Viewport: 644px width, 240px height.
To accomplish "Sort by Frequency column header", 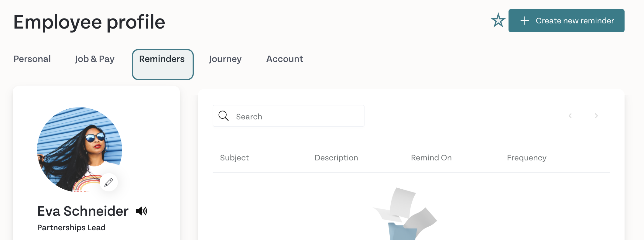I will click(x=527, y=158).
